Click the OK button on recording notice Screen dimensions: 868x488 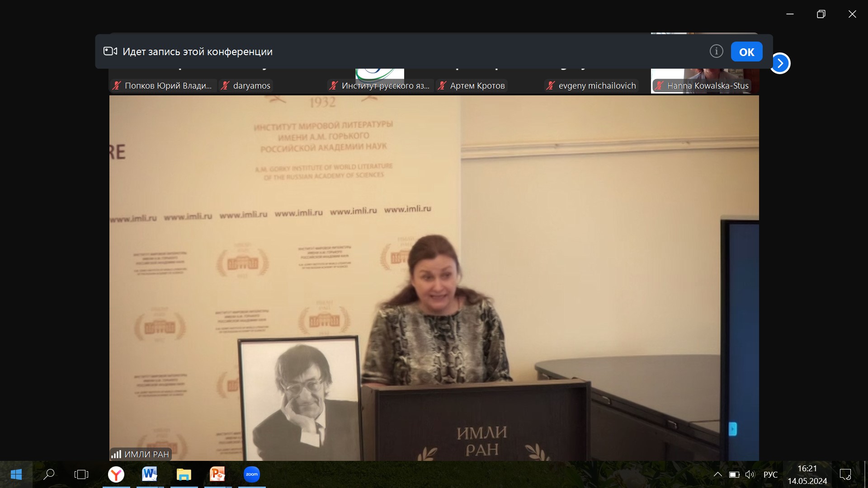746,52
